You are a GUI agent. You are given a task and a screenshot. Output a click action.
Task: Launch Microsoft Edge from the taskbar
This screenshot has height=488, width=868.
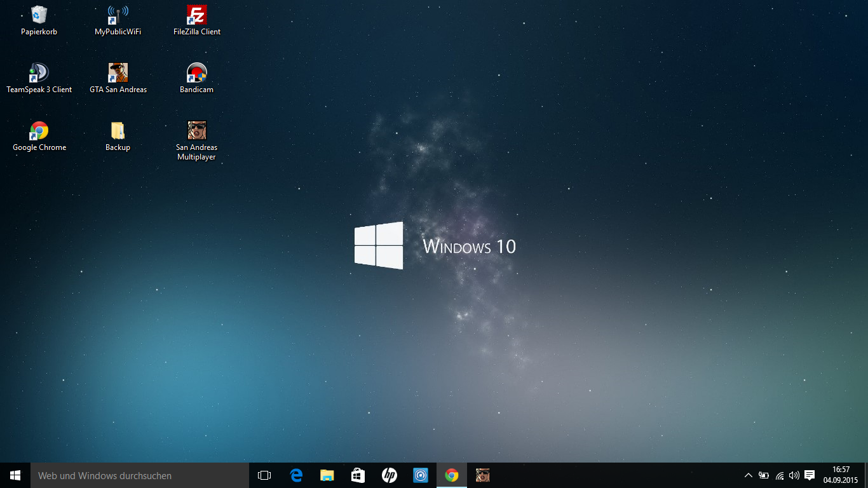[x=296, y=475]
